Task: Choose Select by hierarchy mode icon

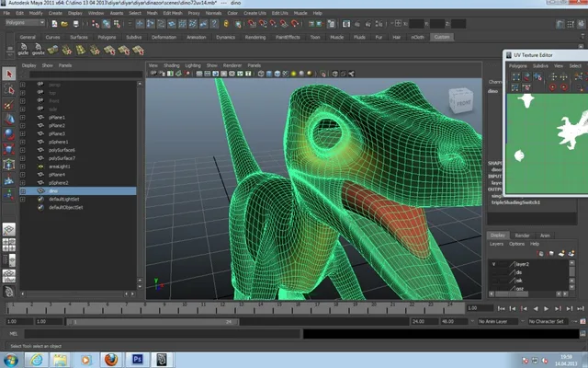Action: tap(96, 24)
